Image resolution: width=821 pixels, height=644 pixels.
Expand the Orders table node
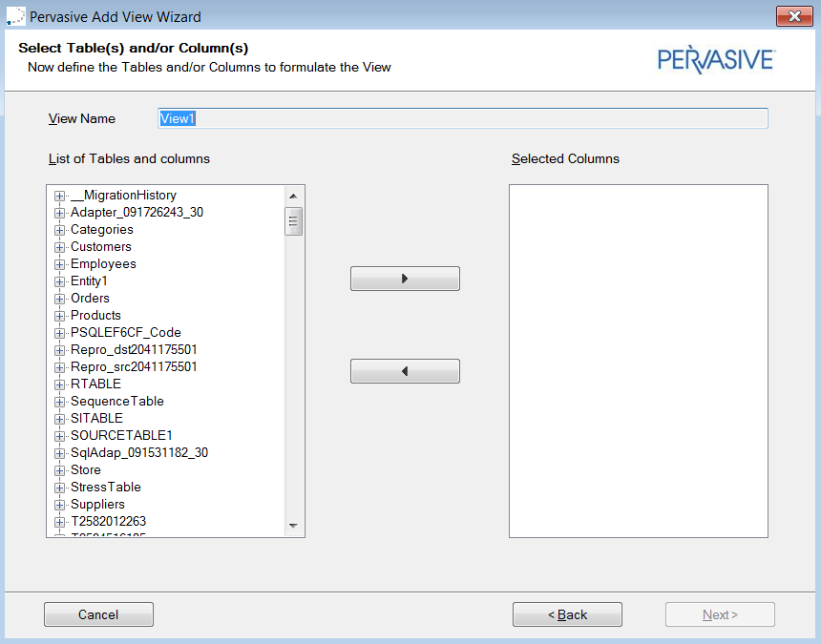click(60, 299)
